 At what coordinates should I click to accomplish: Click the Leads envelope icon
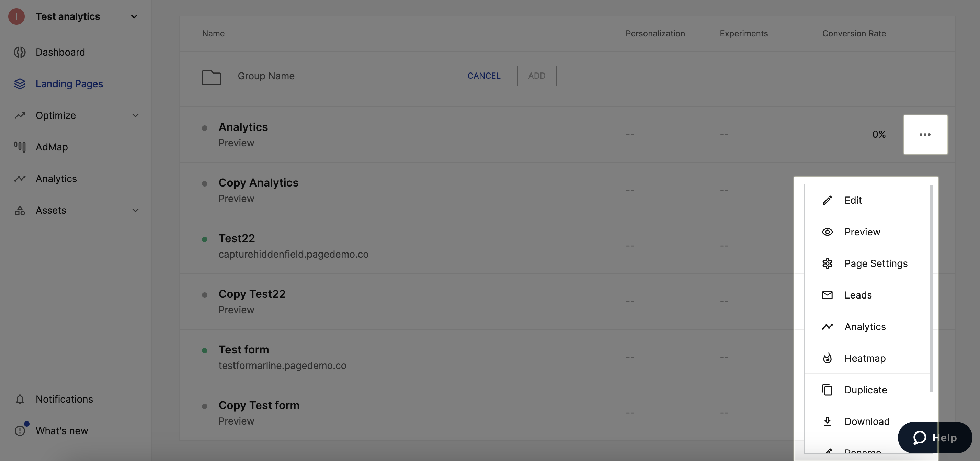click(x=827, y=295)
